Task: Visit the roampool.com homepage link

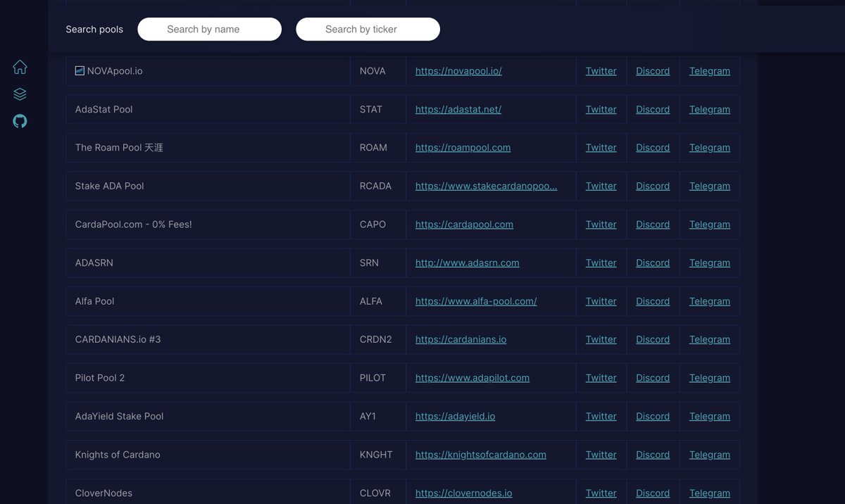Action: 463,148
